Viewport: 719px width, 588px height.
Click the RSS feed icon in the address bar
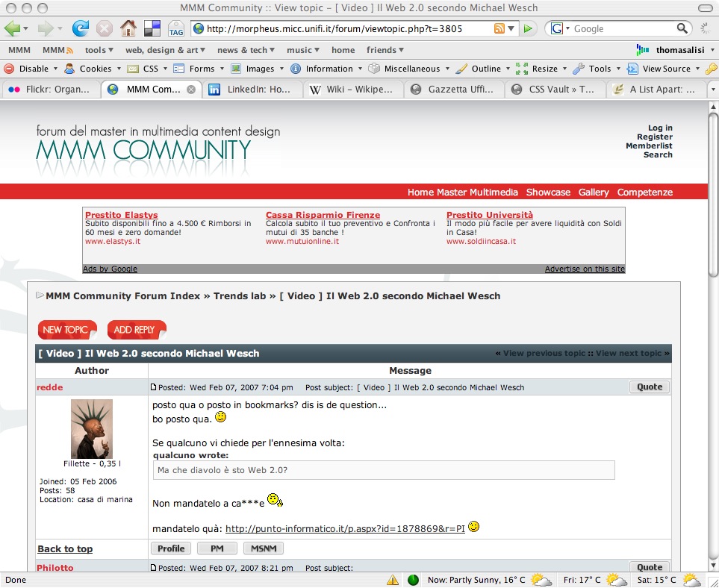499,28
